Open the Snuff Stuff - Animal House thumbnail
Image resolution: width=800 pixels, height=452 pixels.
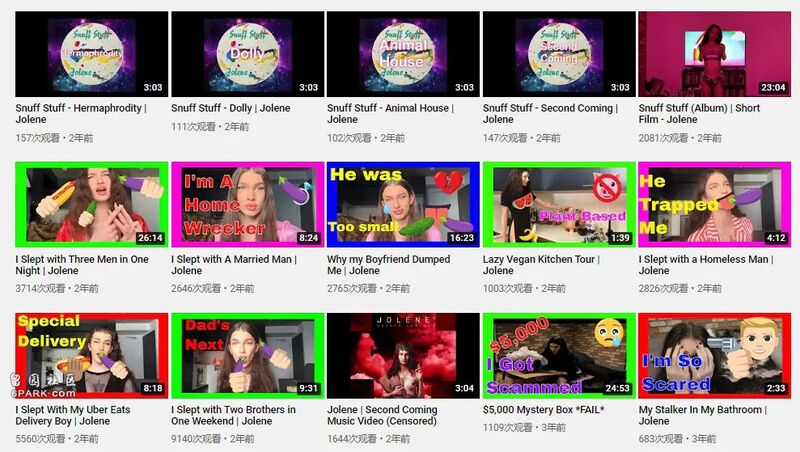(403, 54)
